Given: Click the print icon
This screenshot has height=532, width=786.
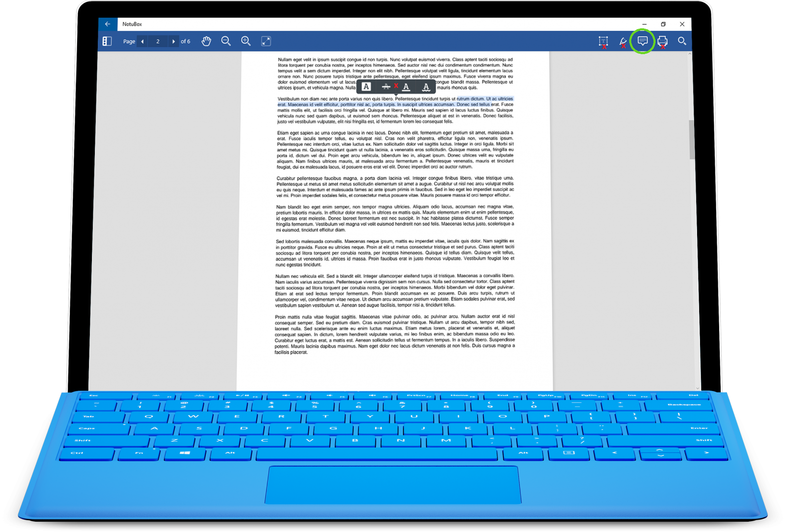Looking at the screenshot, I should [x=662, y=42].
